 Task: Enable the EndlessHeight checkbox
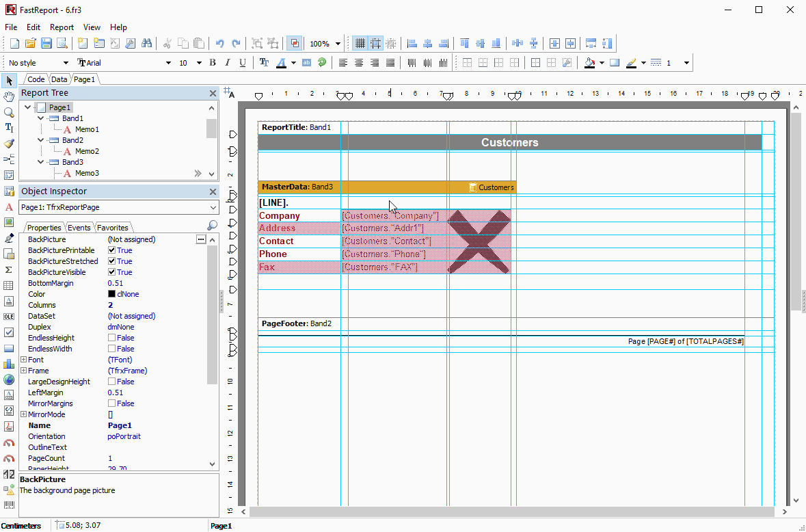click(111, 338)
